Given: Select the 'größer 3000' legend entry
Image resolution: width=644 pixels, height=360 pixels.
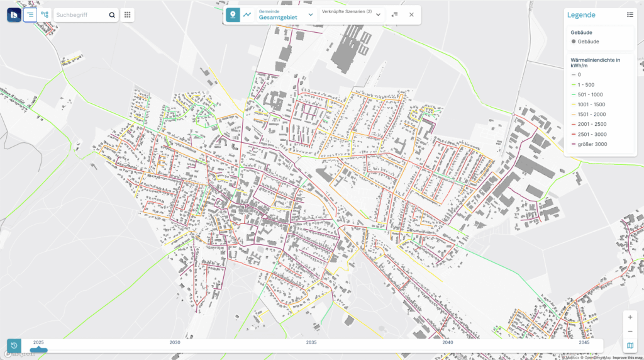Looking at the screenshot, I should point(591,145).
